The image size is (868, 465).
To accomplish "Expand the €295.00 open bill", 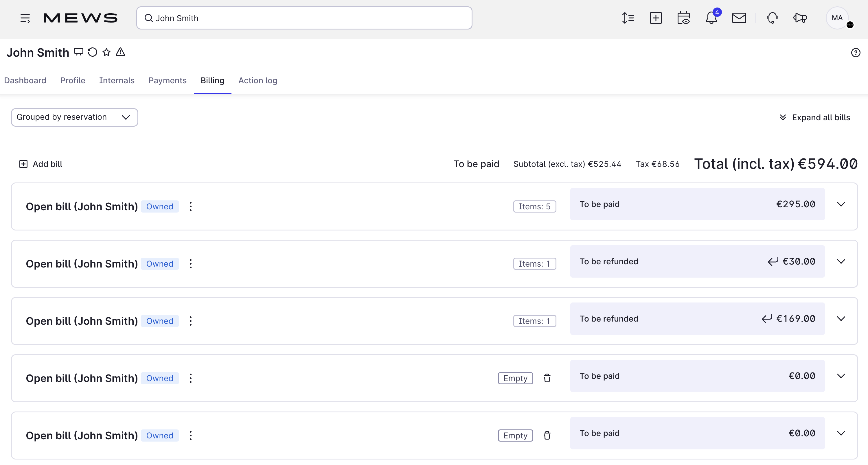I will point(841,204).
